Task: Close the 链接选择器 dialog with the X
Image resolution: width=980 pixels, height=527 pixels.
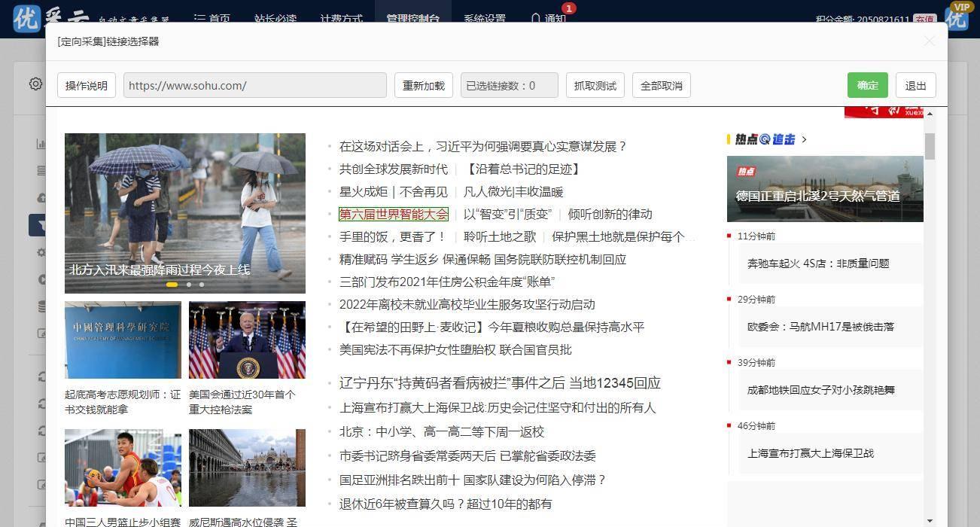Action: pos(930,41)
